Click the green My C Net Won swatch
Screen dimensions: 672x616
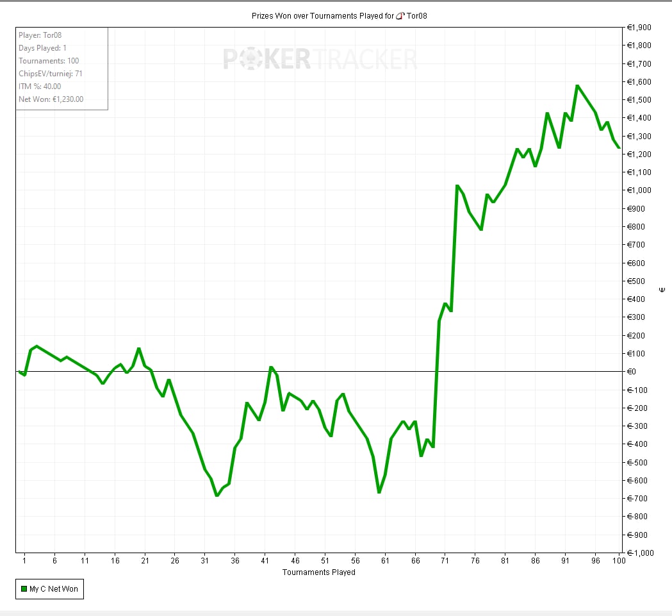[x=22, y=589]
